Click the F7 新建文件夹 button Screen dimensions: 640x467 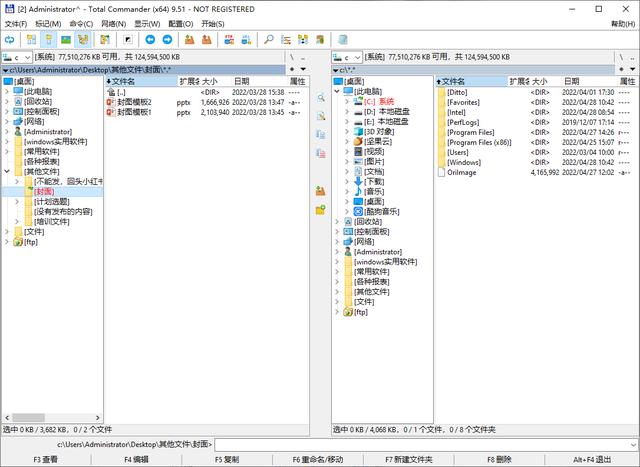tap(409, 460)
